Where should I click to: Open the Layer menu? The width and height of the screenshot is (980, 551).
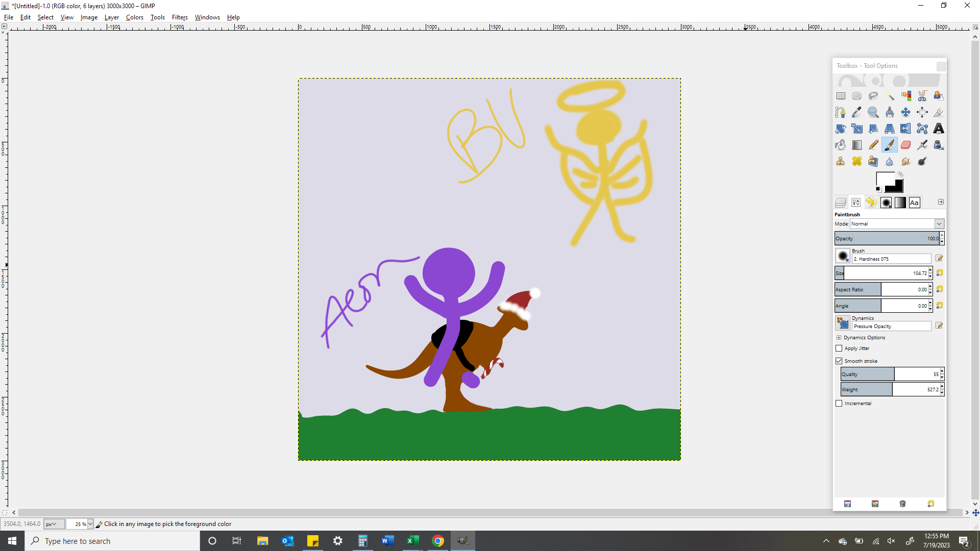click(x=112, y=17)
